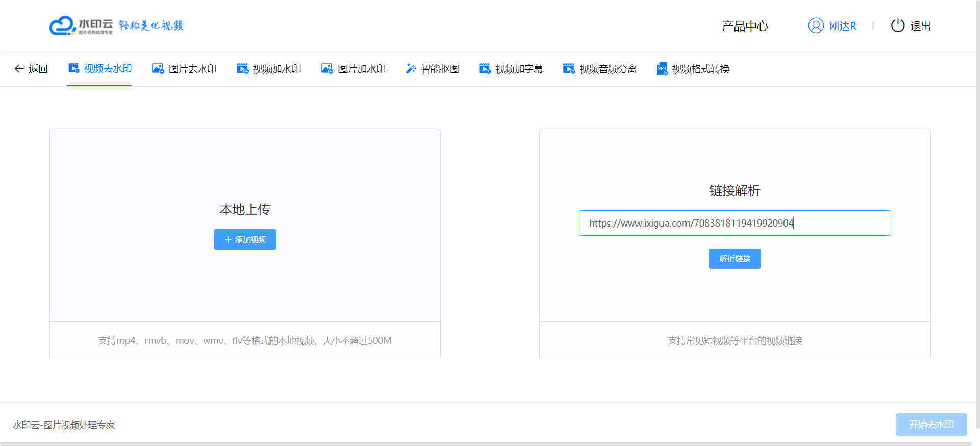
Task: Switch to the 图片加水印 tab
Action: pos(361,69)
